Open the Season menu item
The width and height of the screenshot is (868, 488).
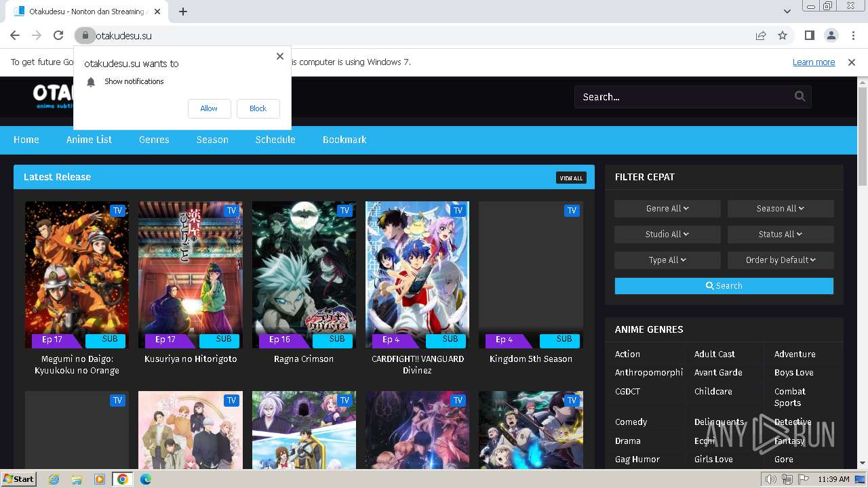click(212, 140)
